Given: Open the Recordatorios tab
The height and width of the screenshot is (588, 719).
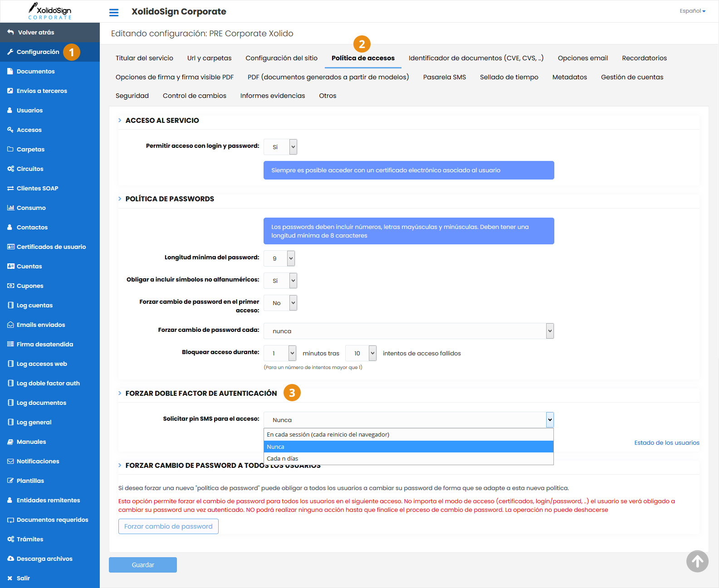Looking at the screenshot, I should 644,58.
